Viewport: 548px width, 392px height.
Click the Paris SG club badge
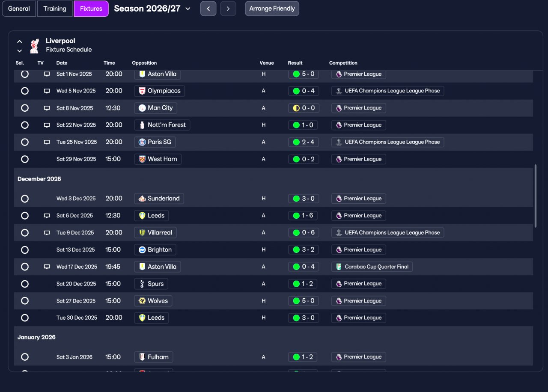click(142, 142)
